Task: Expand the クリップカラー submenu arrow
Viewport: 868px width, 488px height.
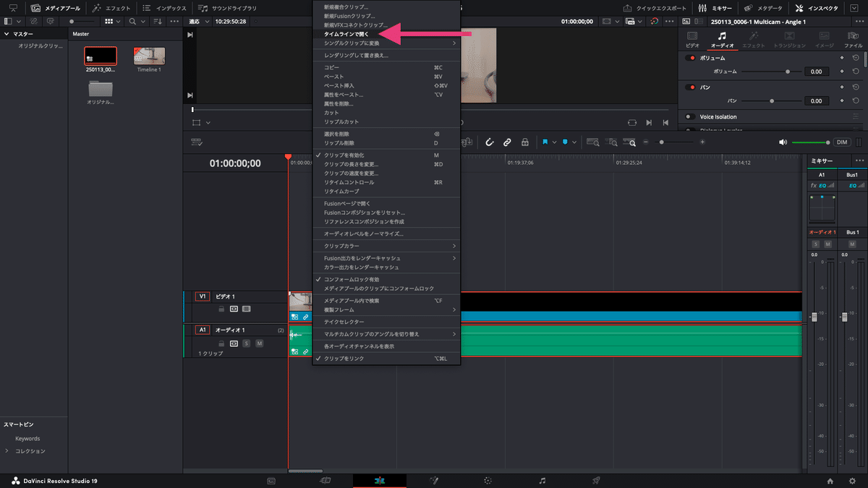Action: [454, 246]
